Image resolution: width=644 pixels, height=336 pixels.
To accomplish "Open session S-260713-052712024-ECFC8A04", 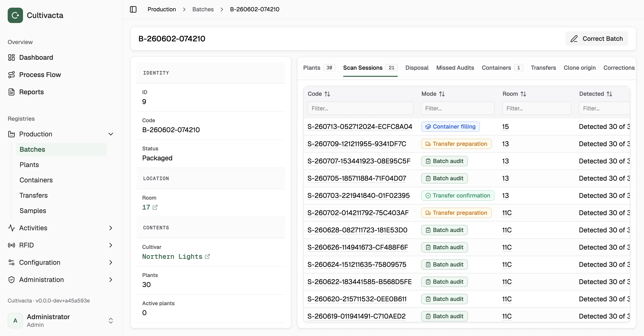I will tap(360, 127).
